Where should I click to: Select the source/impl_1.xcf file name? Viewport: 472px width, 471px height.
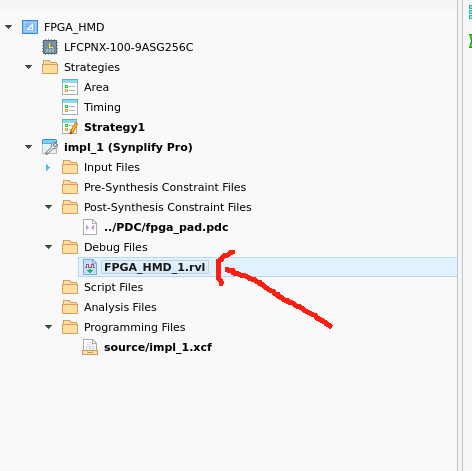point(158,347)
